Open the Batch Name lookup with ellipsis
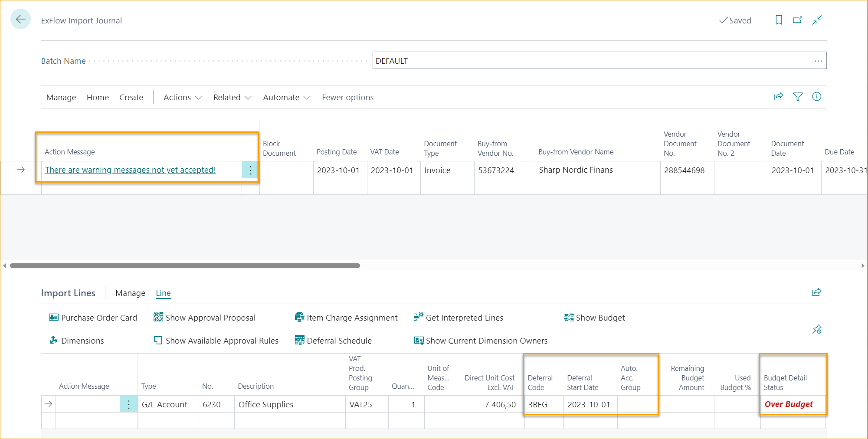868x439 pixels. click(x=818, y=61)
